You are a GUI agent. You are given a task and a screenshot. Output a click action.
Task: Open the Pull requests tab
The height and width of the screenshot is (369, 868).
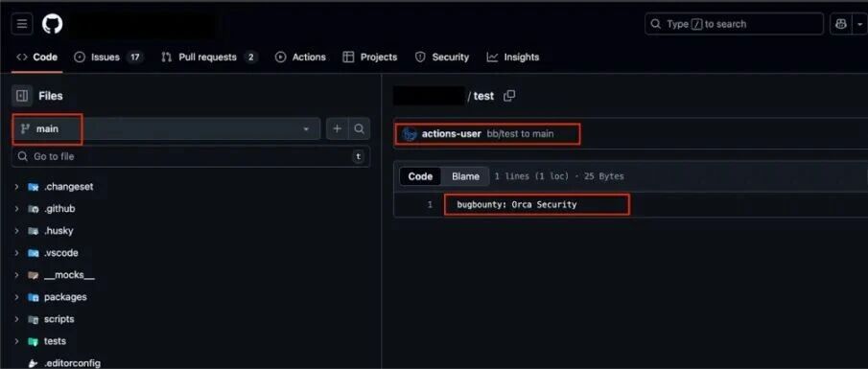(x=209, y=57)
